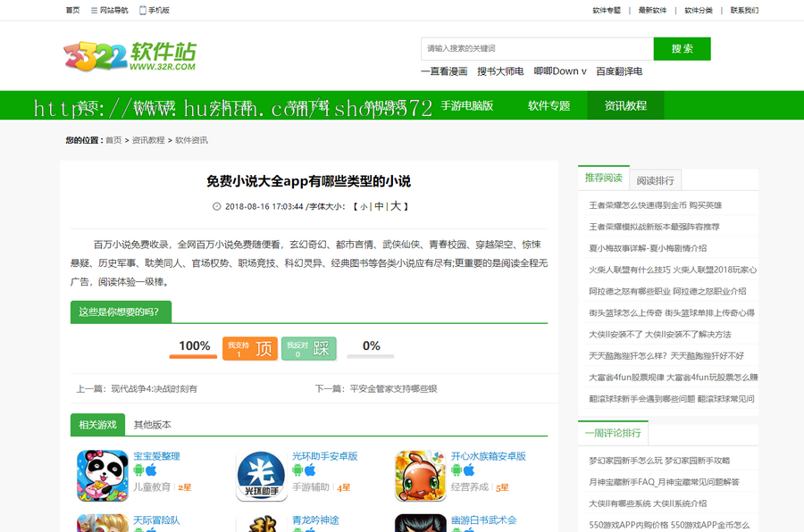Open 幽游白书武术会 title link
804x532 pixels.
pos(483,520)
